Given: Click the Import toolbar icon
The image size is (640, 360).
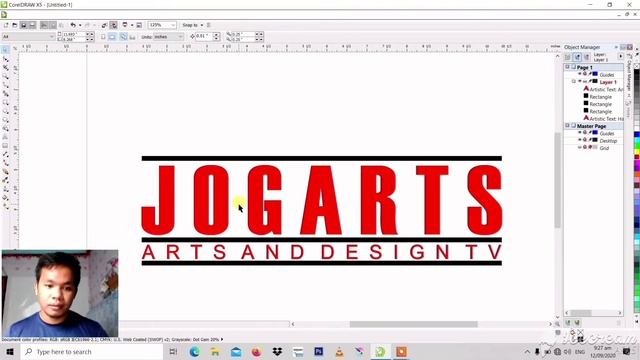Looking at the screenshot, I should point(104,25).
